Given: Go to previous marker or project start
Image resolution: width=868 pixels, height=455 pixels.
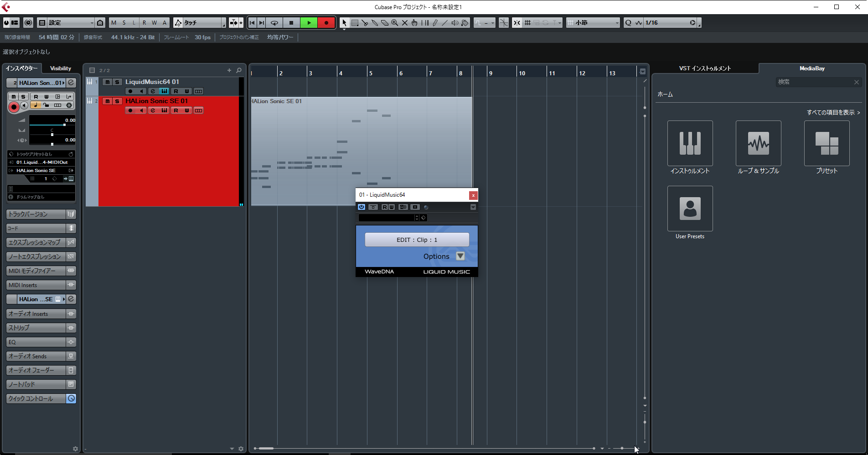Looking at the screenshot, I should click(x=252, y=23).
